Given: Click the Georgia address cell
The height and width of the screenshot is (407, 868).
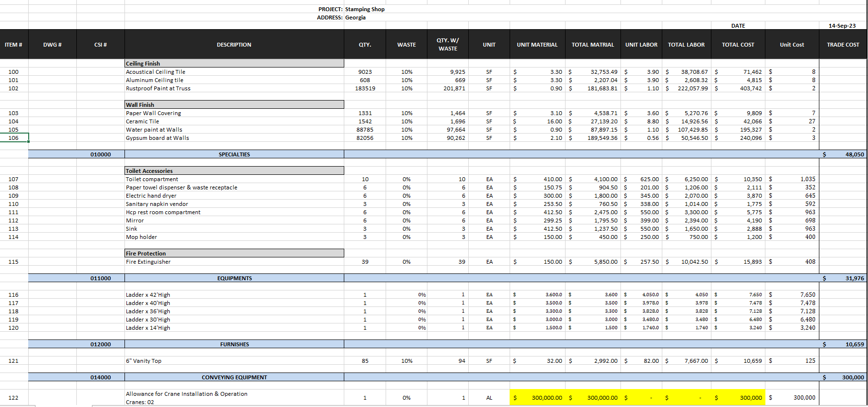Looking at the screenshot, I should point(355,17).
